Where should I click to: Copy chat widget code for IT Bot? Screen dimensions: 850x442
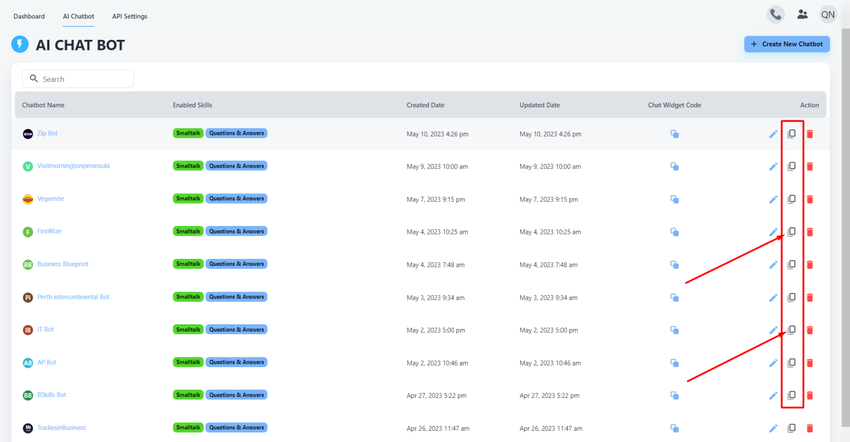[x=674, y=330]
